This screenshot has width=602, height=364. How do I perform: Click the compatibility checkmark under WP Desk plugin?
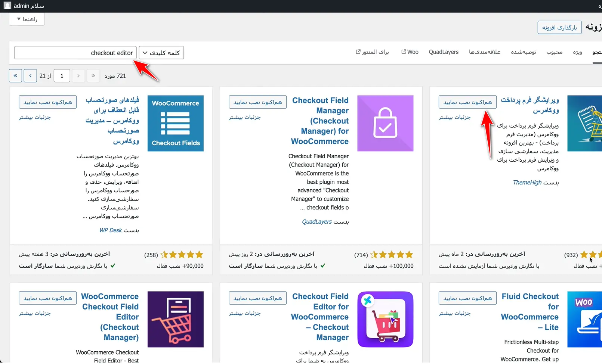tap(113, 266)
